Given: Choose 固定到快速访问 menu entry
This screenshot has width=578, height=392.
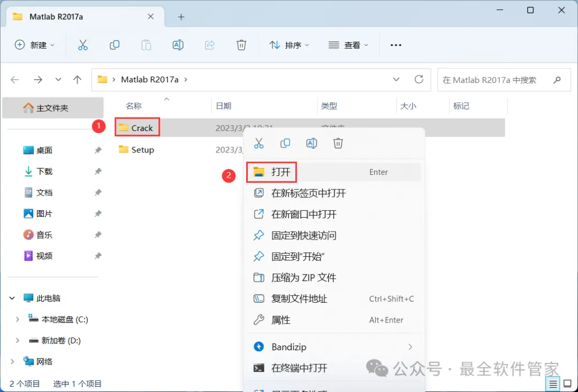Looking at the screenshot, I should [x=333, y=235].
